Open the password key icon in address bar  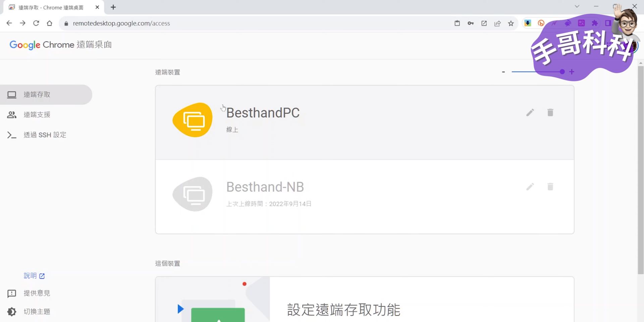[x=471, y=23]
